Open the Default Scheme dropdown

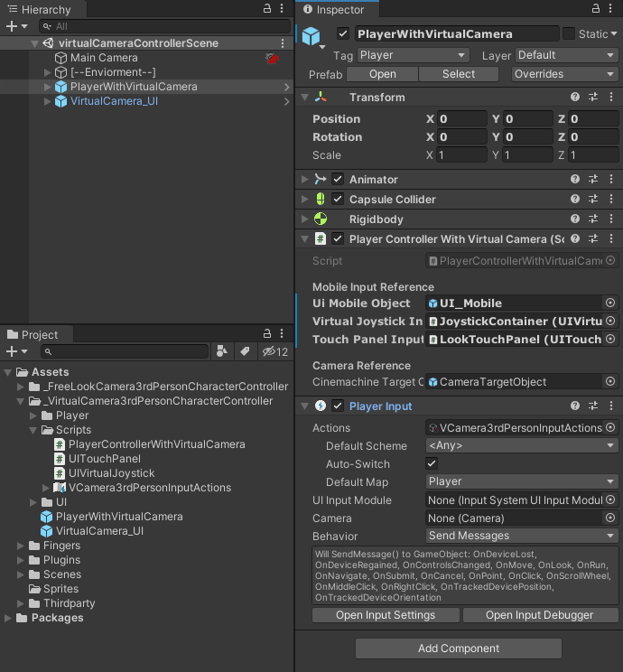[522, 445]
